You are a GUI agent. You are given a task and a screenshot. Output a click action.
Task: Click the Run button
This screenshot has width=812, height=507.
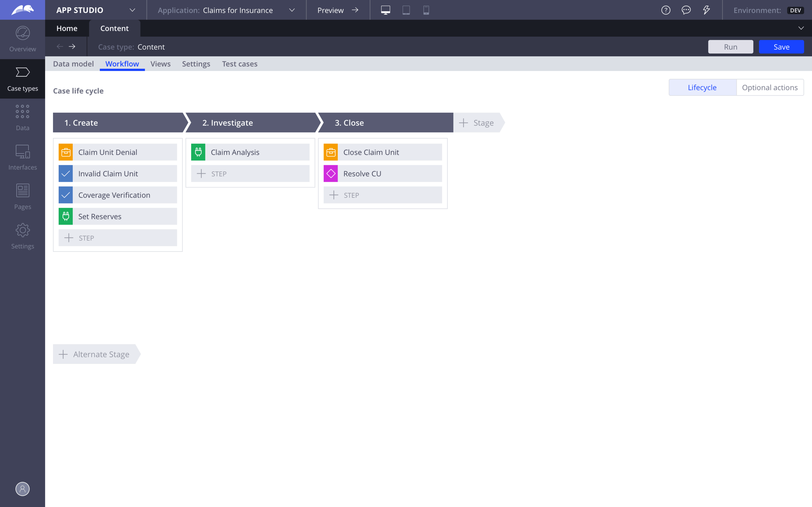[730, 47]
